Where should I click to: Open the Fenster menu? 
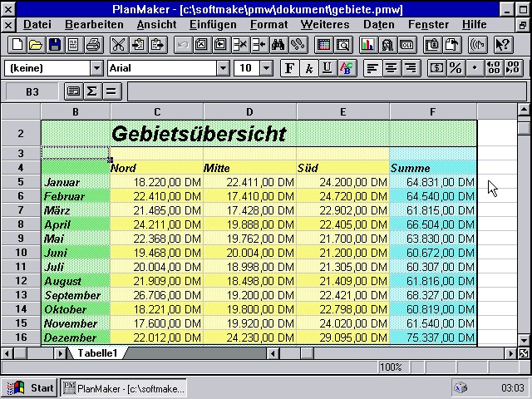(x=429, y=24)
